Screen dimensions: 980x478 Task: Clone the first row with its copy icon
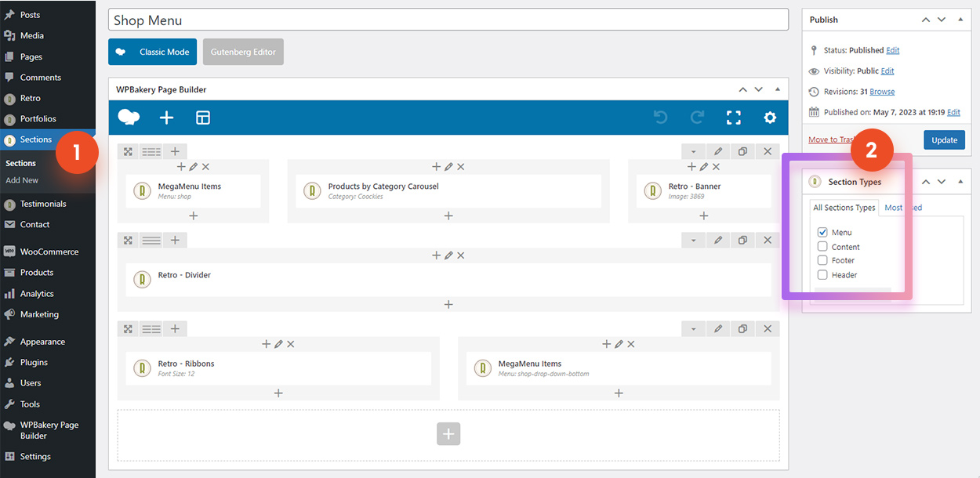[742, 151]
